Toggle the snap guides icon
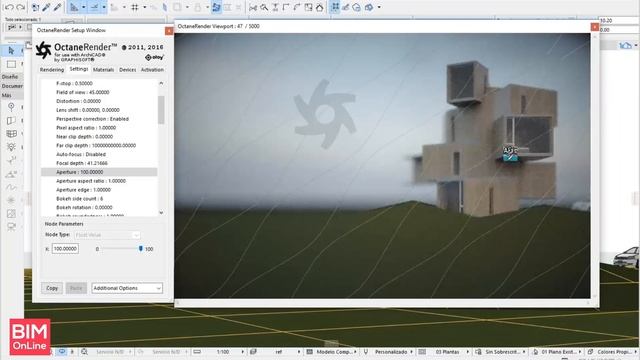 click(x=94, y=7)
